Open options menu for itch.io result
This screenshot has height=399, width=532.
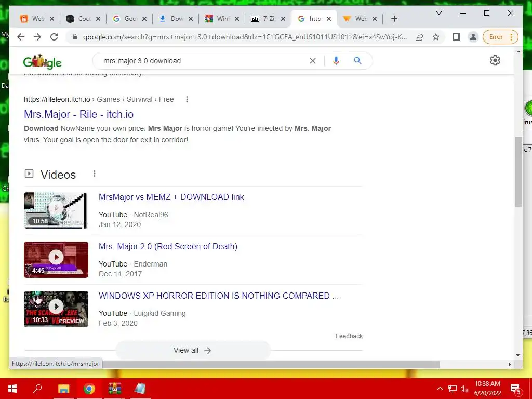point(187,99)
